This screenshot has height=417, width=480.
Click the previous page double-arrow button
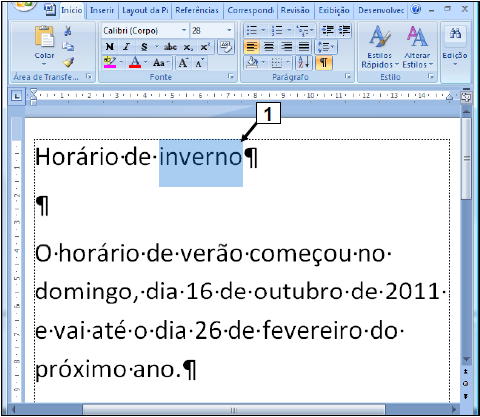pyautogui.click(x=466, y=371)
